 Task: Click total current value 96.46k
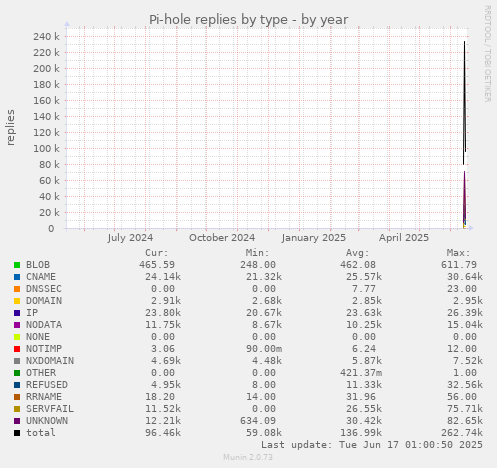(163, 433)
